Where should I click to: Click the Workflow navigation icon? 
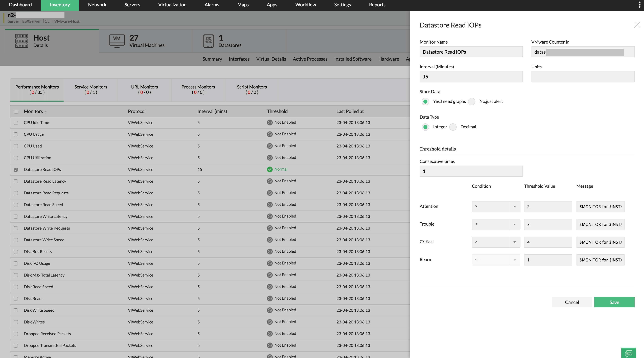pyautogui.click(x=306, y=5)
